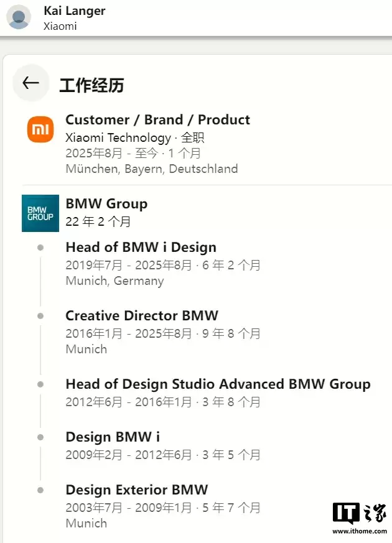392x543 pixels.
Task: Select the Head of BMW i Design role
Action: [141, 248]
